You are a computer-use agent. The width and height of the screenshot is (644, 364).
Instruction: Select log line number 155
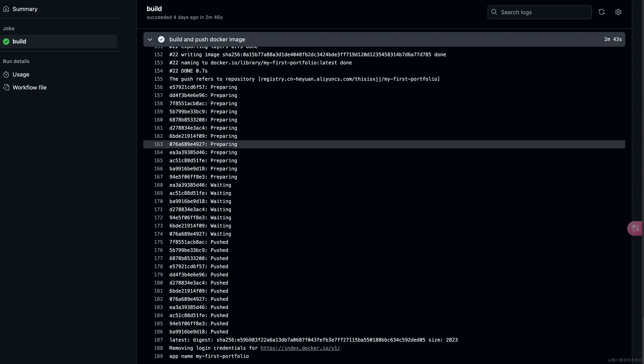pos(158,79)
